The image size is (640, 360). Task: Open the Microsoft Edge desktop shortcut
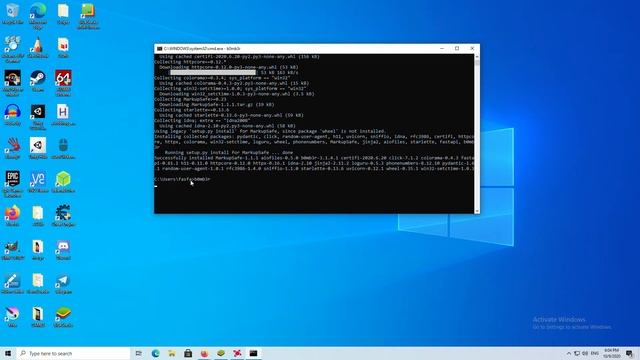(x=38, y=15)
